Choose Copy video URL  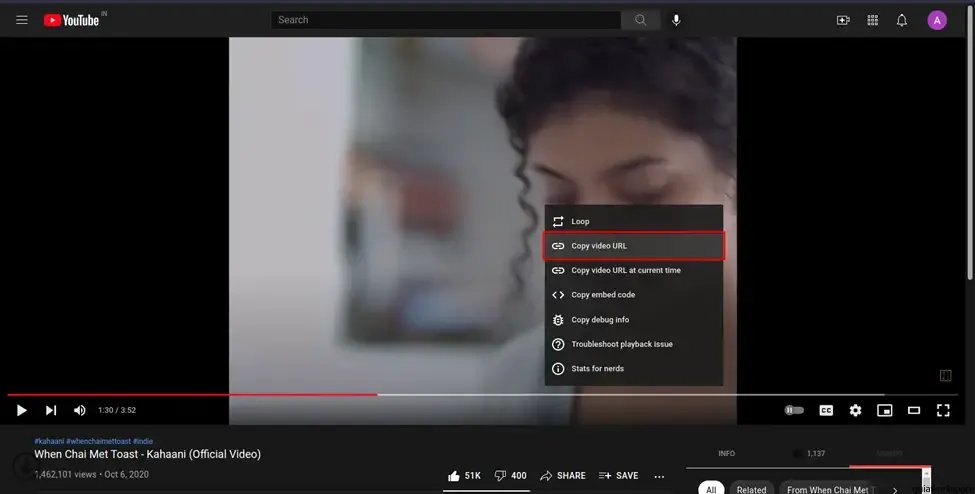634,246
